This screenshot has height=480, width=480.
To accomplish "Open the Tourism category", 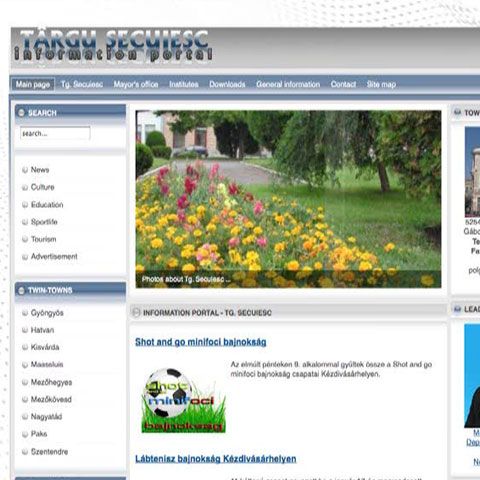I will [x=43, y=239].
